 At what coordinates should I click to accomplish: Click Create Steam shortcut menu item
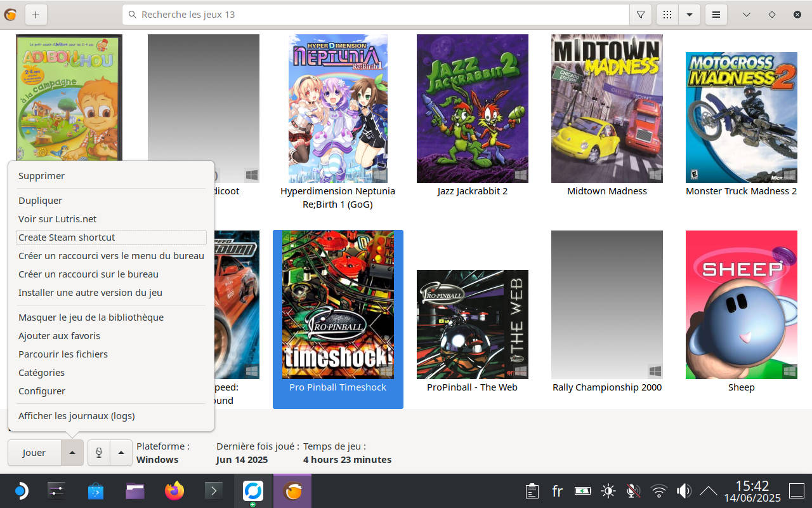click(111, 237)
